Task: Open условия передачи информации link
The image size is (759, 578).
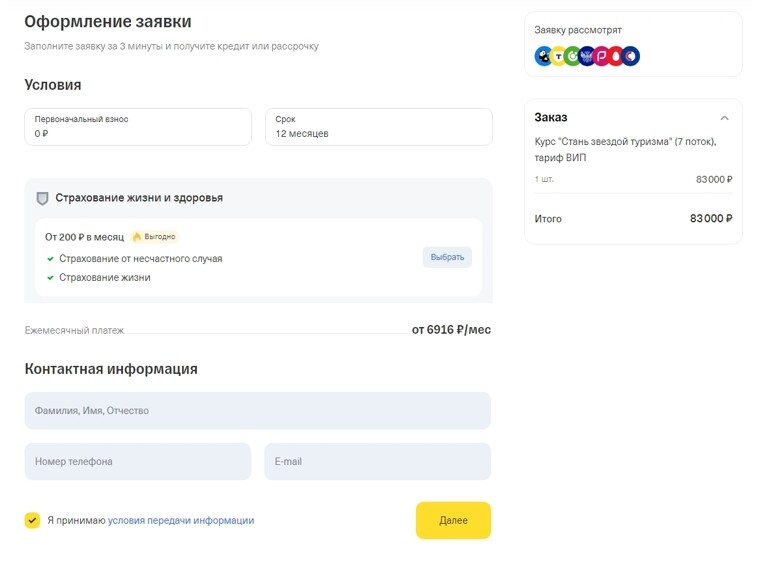Action: (181, 520)
